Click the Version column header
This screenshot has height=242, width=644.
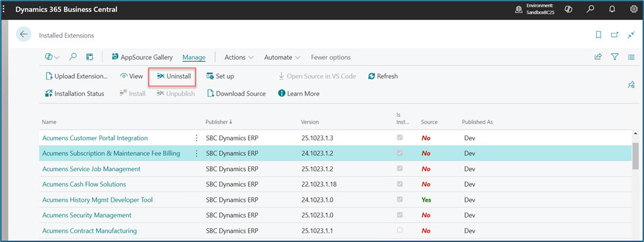tap(310, 122)
